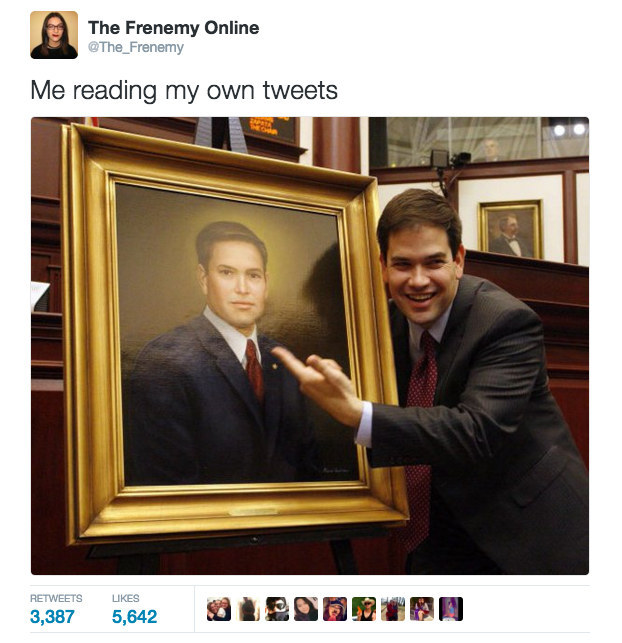View the 5,642 likes list
The height and width of the screenshot is (643, 622).
(134, 617)
